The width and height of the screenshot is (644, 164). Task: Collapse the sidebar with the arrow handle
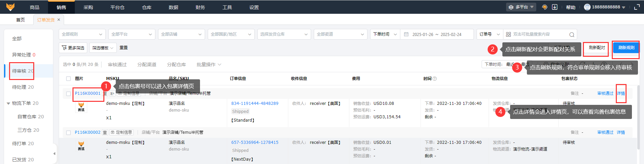click(54, 154)
